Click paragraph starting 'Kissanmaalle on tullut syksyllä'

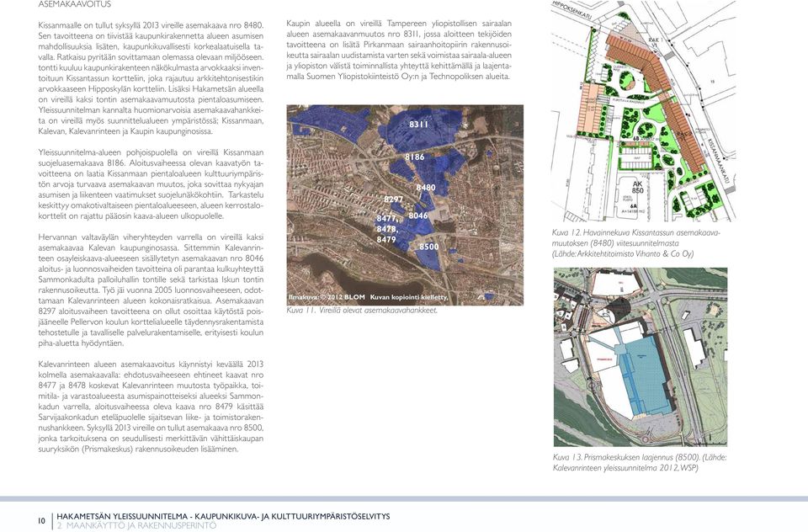pyautogui.click(x=151, y=77)
